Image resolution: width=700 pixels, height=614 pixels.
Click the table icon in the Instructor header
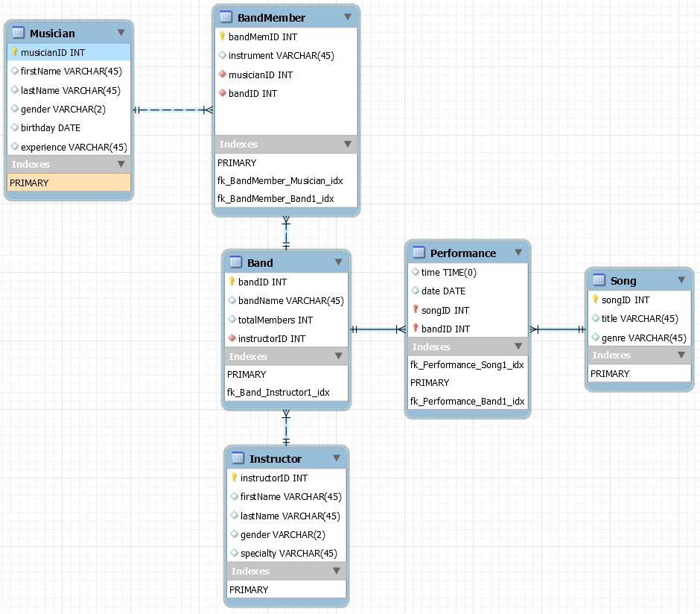[235, 458]
